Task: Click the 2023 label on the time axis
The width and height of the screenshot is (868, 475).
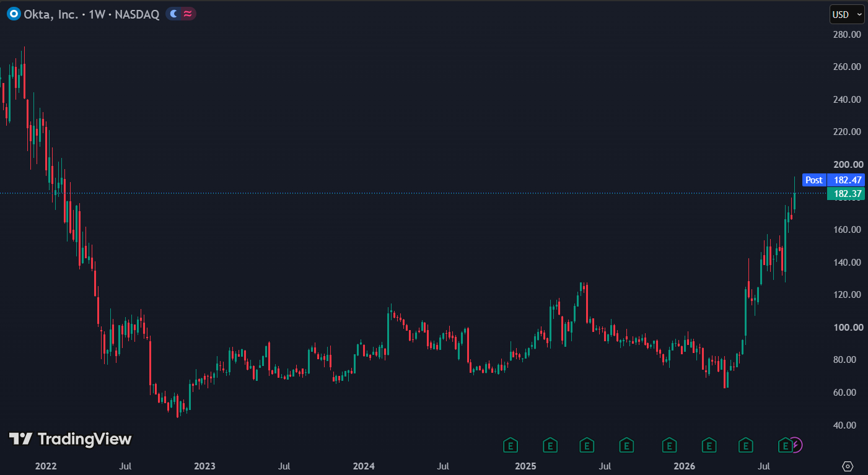Action: point(204,466)
